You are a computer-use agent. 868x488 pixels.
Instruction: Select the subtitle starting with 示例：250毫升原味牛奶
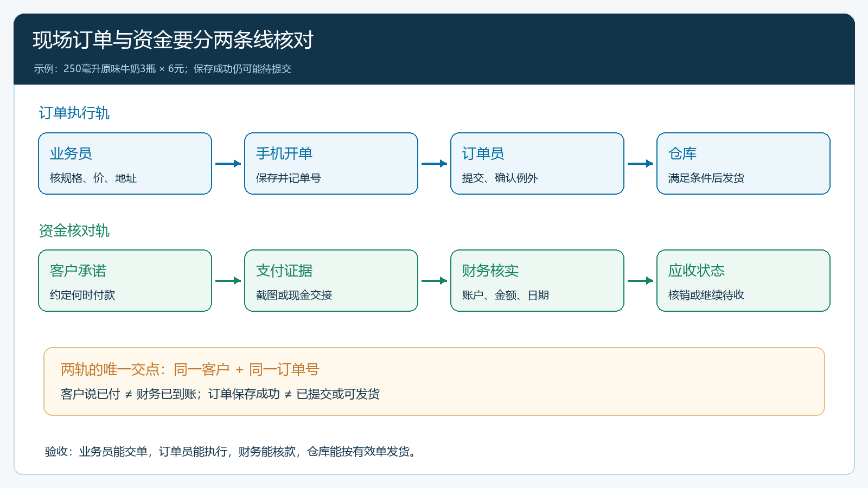point(163,69)
